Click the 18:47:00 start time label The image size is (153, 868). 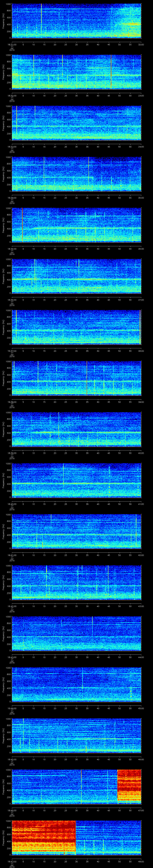(x=12, y=861)
